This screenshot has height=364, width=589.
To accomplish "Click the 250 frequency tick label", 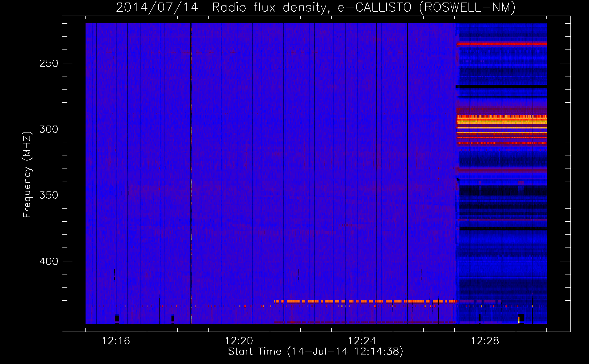I will [x=49, y=63].
